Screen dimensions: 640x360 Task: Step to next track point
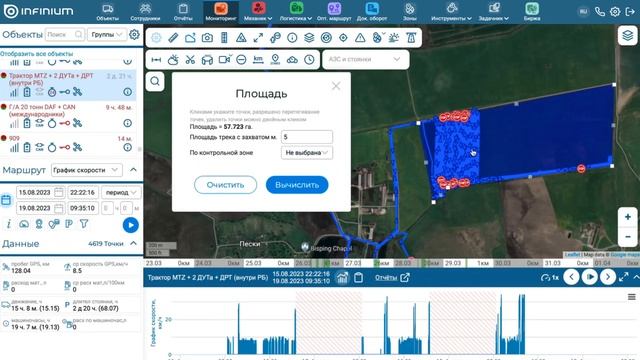pos(608,277)
